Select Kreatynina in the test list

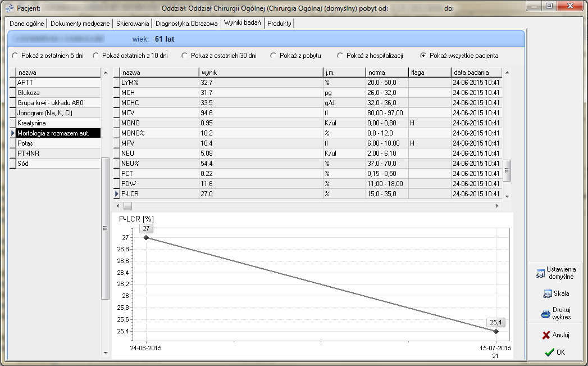click(58, 123)
